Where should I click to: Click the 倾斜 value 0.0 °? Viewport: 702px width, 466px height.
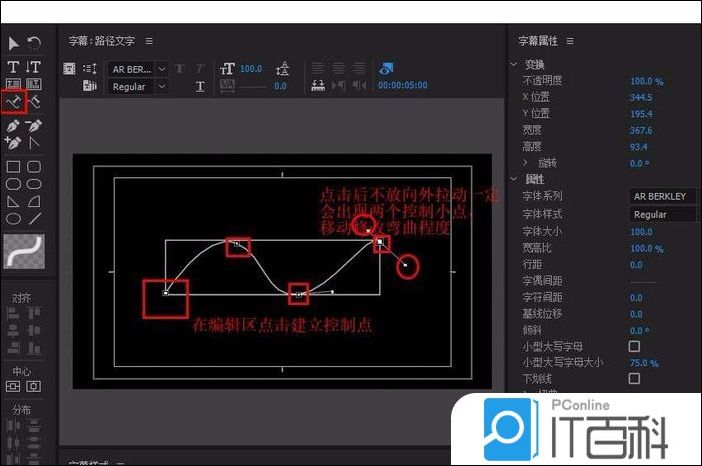point(639,330)
